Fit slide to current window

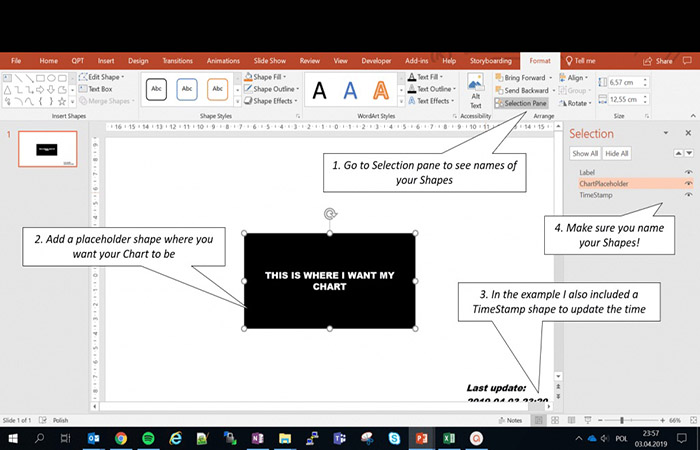click(693, 420)
